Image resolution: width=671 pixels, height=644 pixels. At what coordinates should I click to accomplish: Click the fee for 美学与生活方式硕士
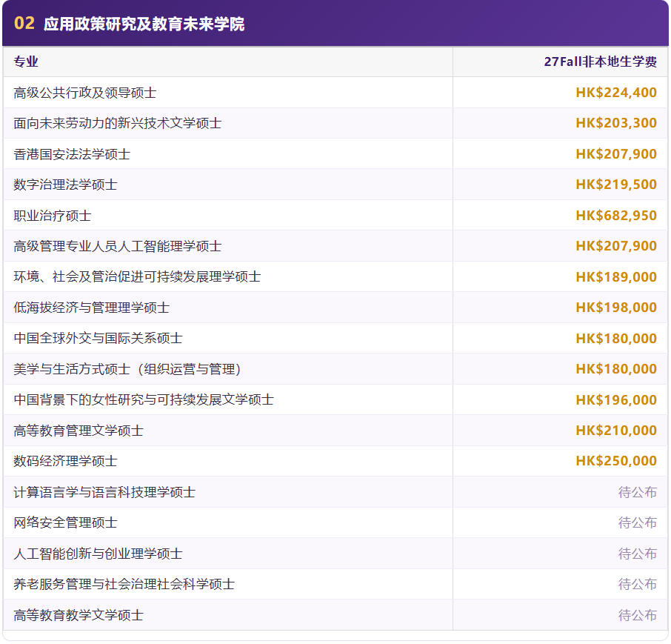tap(616, 369)
